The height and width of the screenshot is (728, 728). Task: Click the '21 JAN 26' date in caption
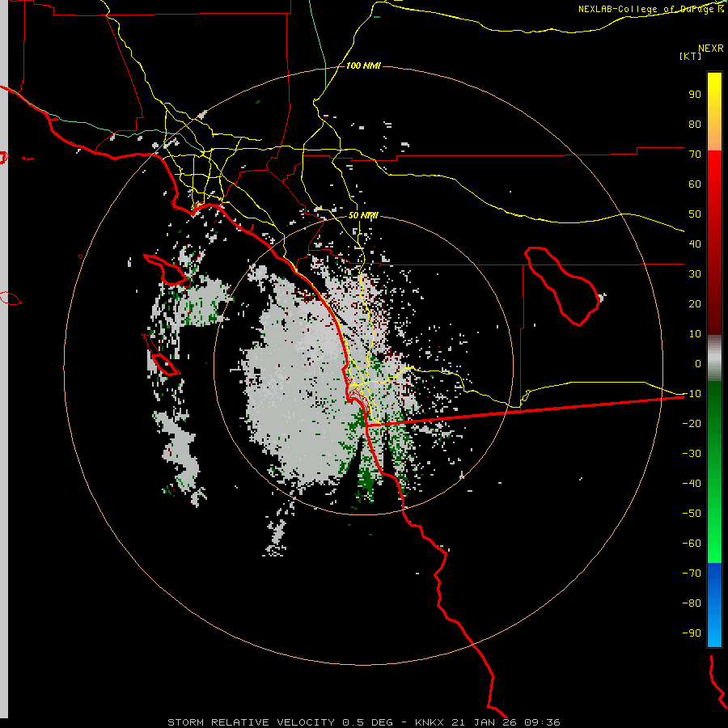[485, 722]
